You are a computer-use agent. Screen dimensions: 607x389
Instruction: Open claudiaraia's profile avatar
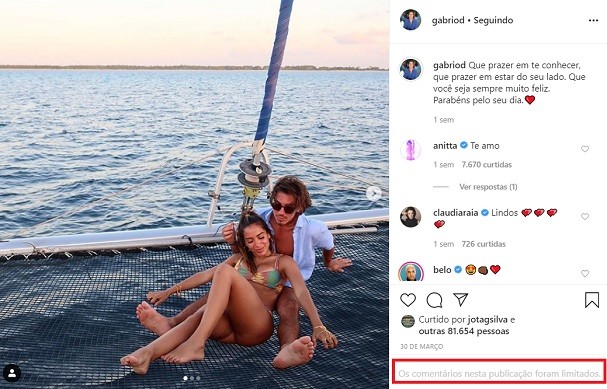[x=410, y=217]
